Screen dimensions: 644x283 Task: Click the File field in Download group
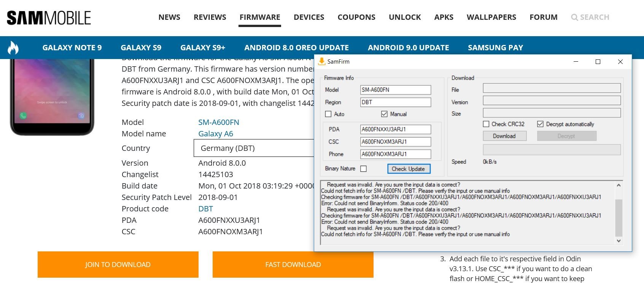(552, 88)
